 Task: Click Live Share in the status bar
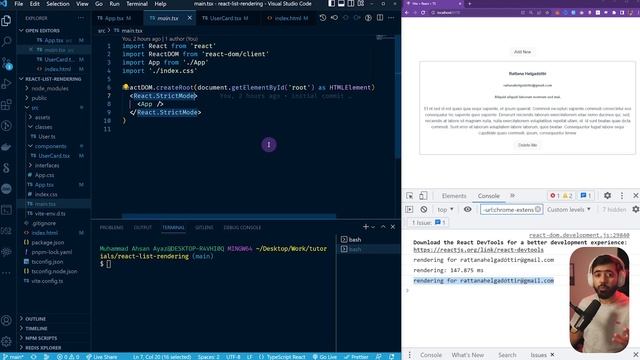[102, 357]
